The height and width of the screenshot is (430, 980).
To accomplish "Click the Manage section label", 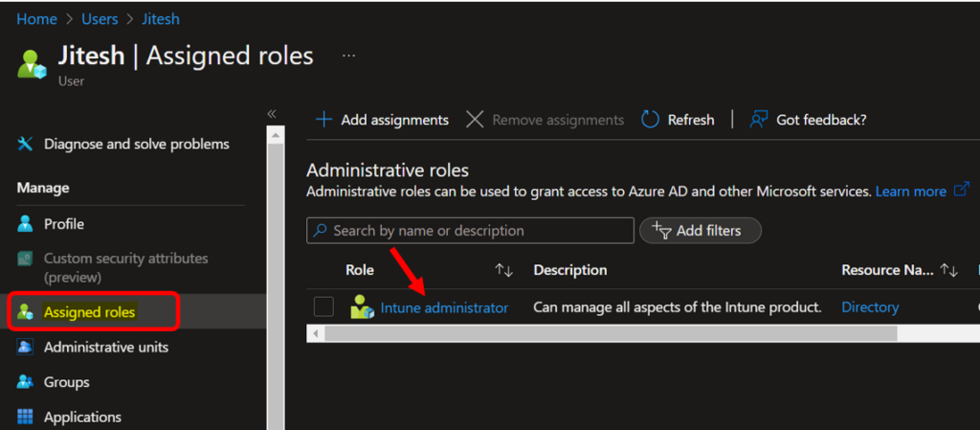I will (43, 188).
